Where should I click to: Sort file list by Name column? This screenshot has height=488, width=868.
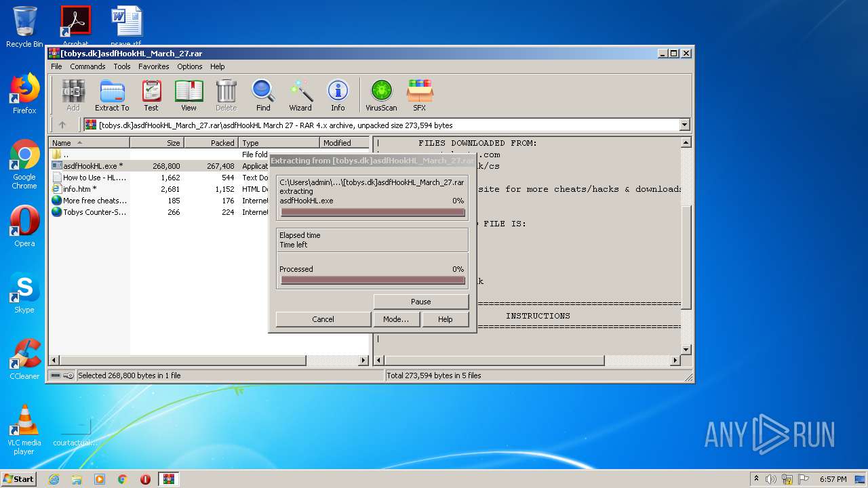pyautogui.click(x=89, y=143)
